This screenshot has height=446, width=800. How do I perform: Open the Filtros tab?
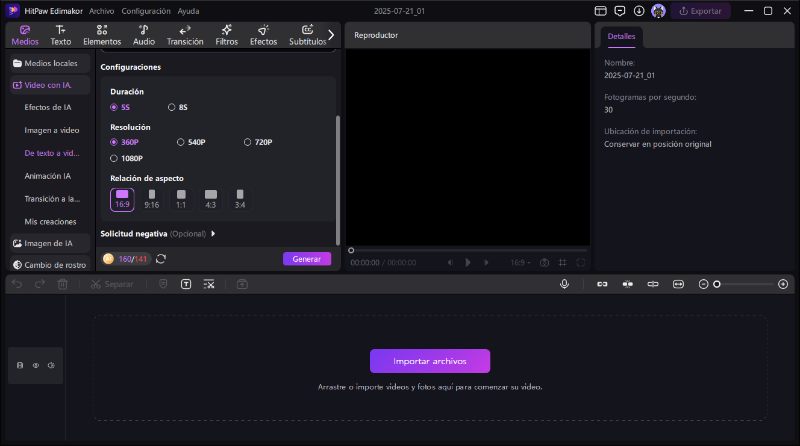(227, 35)
